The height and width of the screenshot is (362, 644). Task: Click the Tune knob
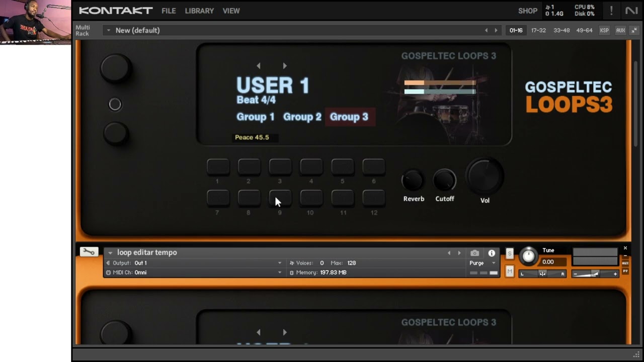point(528,256)
